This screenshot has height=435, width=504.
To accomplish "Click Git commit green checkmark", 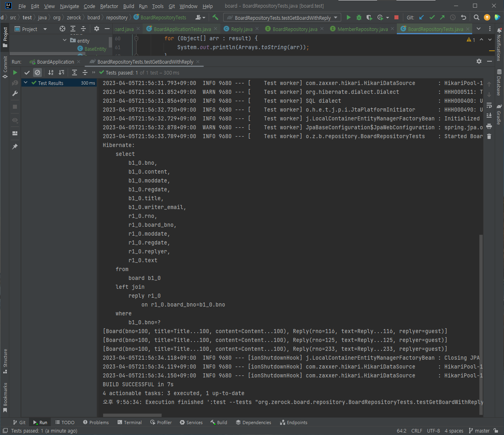I will coord(432,17).
